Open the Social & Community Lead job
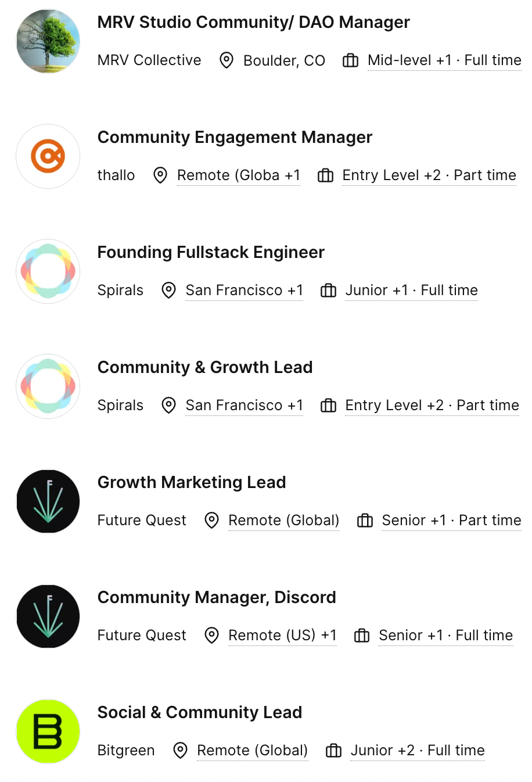532x782 pixels. click(x=200, y=713)
